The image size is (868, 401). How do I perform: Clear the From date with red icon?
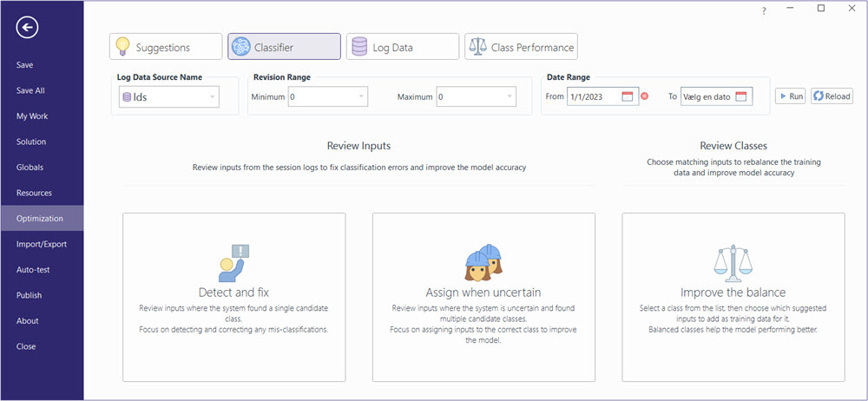[644, 96]
